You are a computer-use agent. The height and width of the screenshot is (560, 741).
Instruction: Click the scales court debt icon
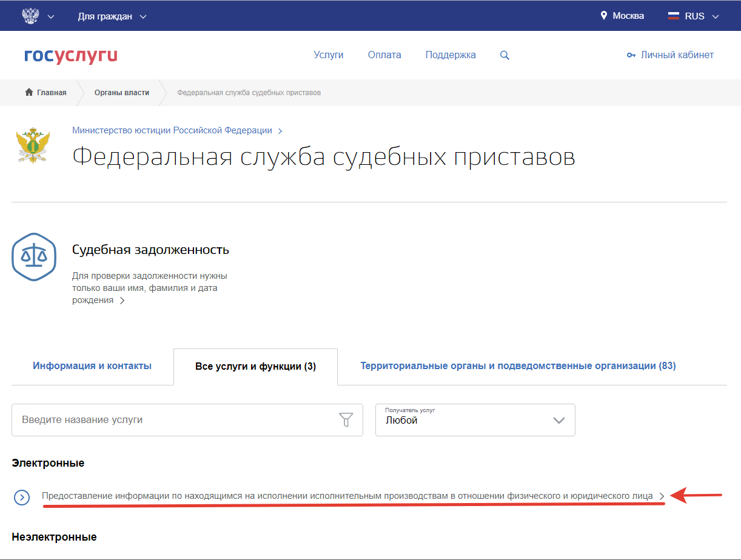34,257
